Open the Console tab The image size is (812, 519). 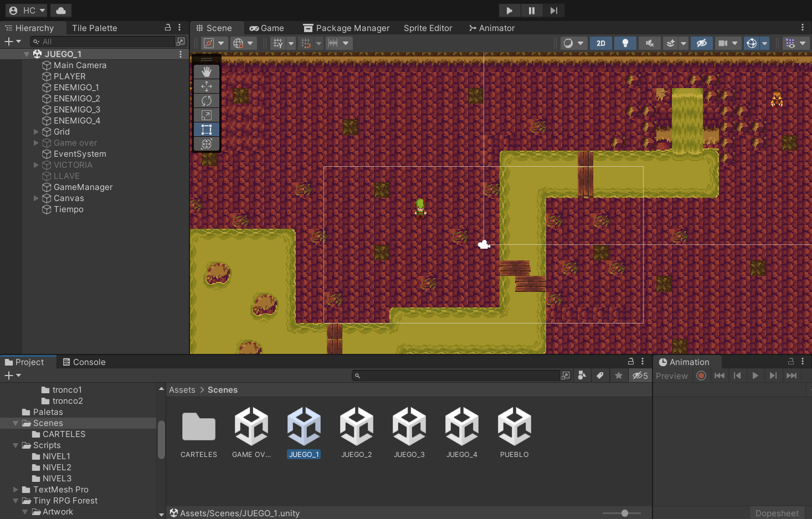tap(84, 362)
